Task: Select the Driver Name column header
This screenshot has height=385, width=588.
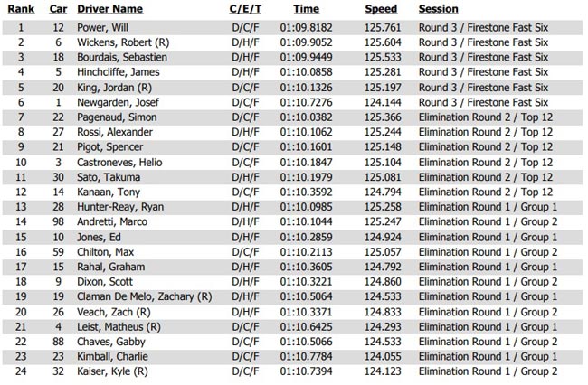Action: coord(109,9)
